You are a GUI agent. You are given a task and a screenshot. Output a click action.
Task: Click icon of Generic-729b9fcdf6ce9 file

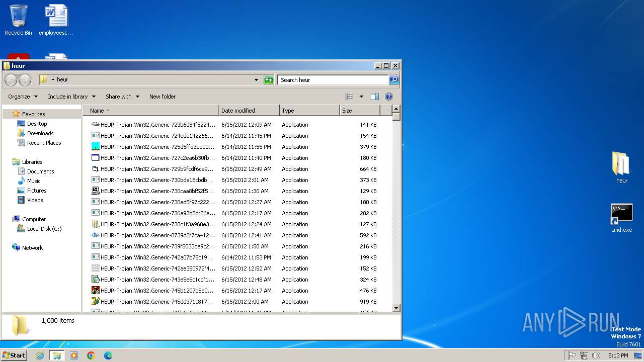96,169
